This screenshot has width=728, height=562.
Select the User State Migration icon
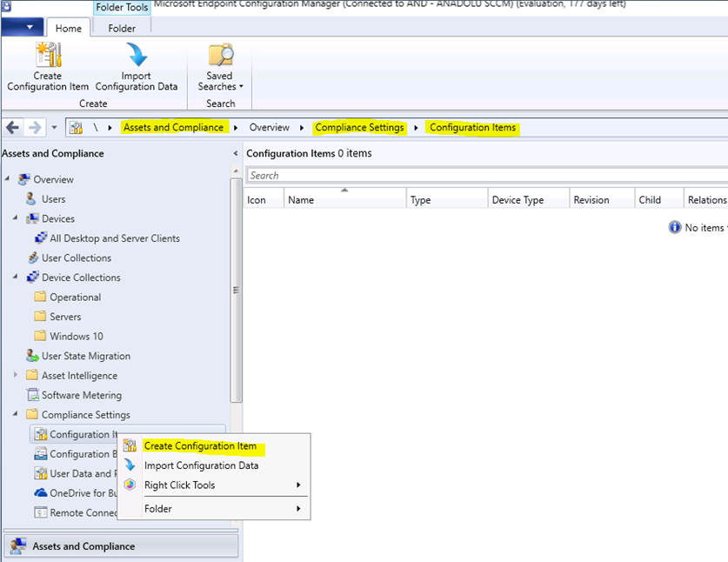coord(32,356)
